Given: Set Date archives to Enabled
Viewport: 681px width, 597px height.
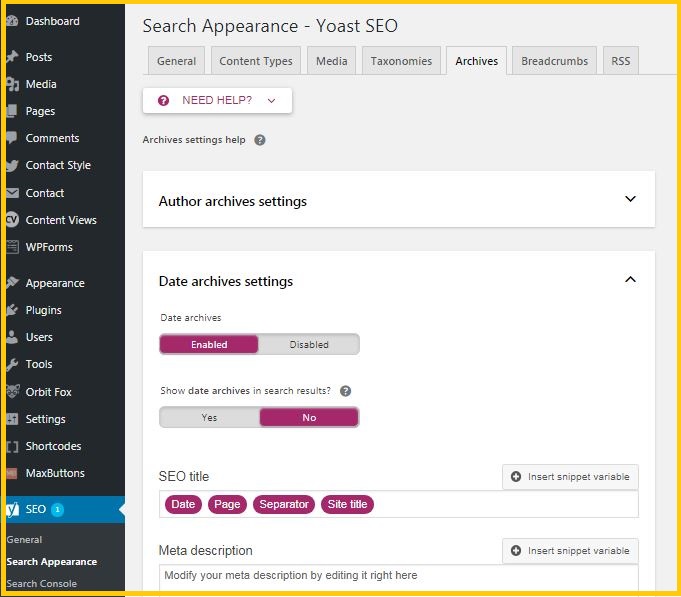Looking at the screenshot, I should [209, 344].
